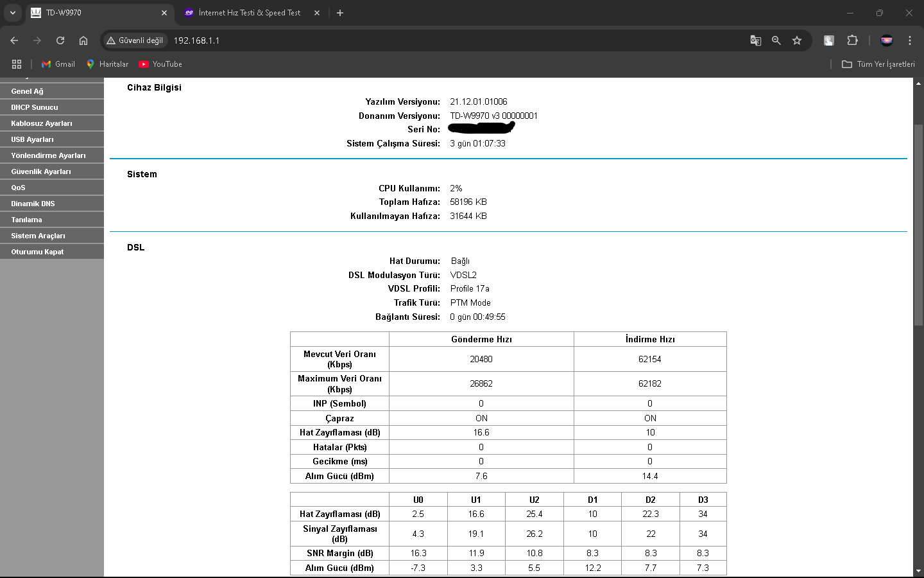The height and width of the screenshot is (578, 924).
Task: Open the extensions puzzle icon
Action: tap(852, 40)
